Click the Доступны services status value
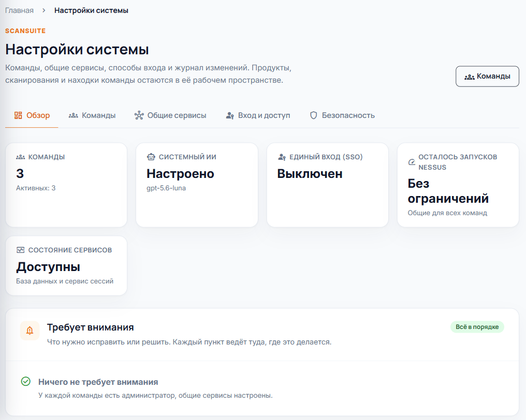The height and width of the screenshot is (420, 526). tap(48, 267)
